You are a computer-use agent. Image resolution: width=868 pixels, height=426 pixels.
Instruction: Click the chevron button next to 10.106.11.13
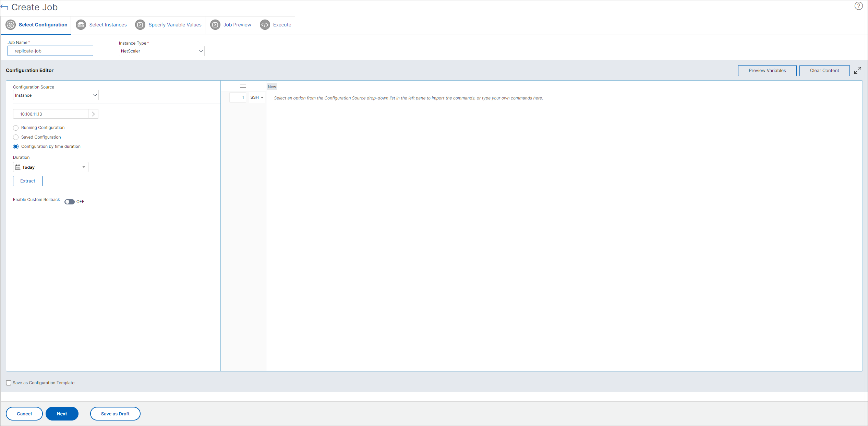[x=93, y=114]
